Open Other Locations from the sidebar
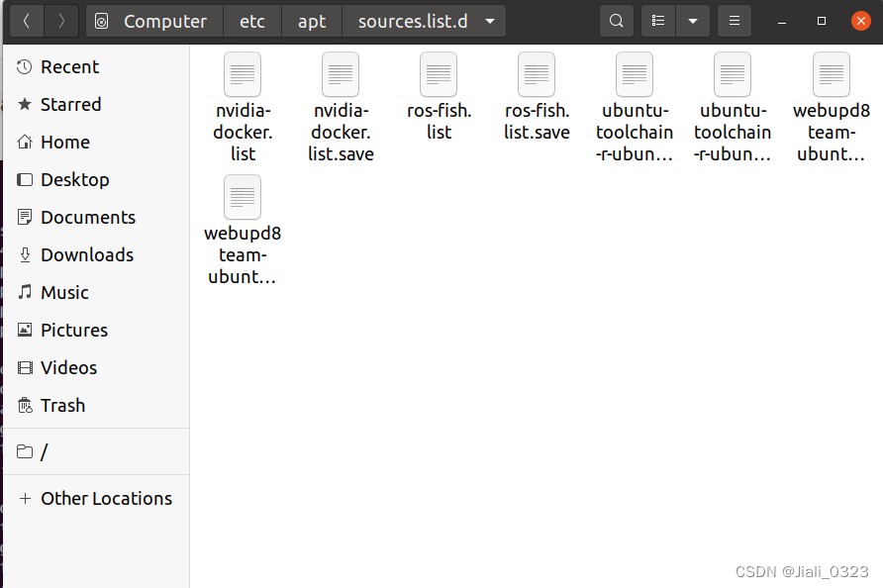The image size is (883, 588). 105,498
